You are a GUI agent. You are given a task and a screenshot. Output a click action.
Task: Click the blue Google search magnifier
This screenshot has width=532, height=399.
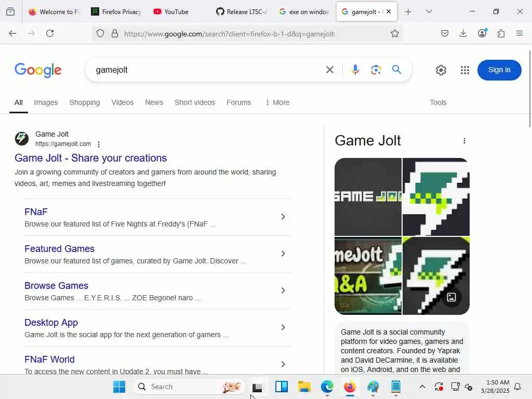coord(396,70)
